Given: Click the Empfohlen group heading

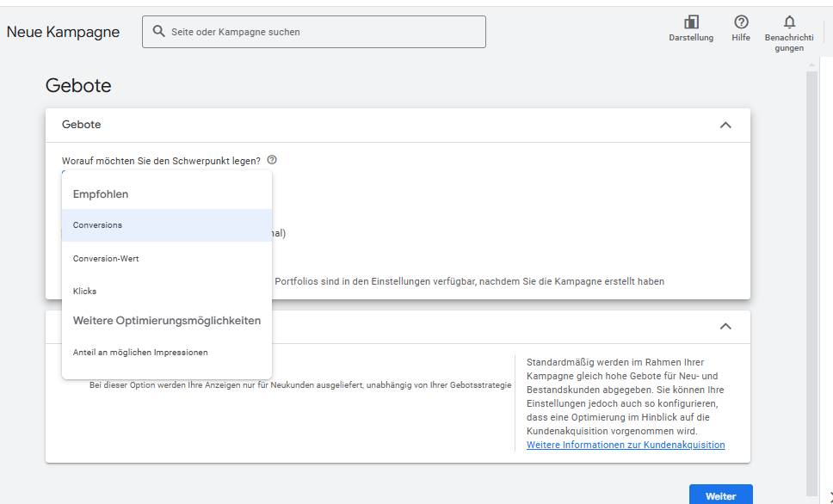Looking at the screenshot, I should [x=101, y=194].
